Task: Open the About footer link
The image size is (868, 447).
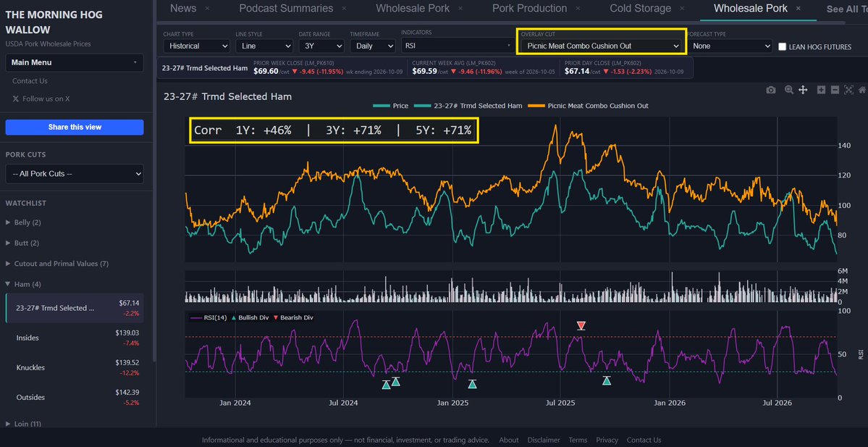Action: 509,440
